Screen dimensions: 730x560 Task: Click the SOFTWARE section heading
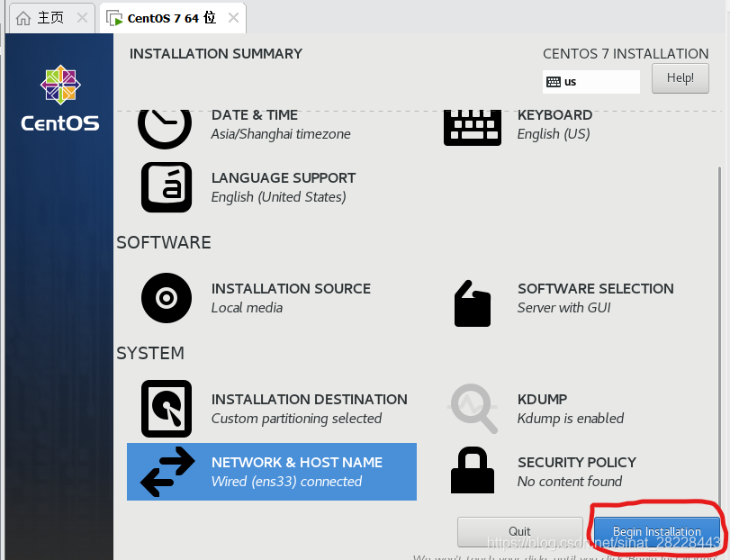click(x=164, y=242)
